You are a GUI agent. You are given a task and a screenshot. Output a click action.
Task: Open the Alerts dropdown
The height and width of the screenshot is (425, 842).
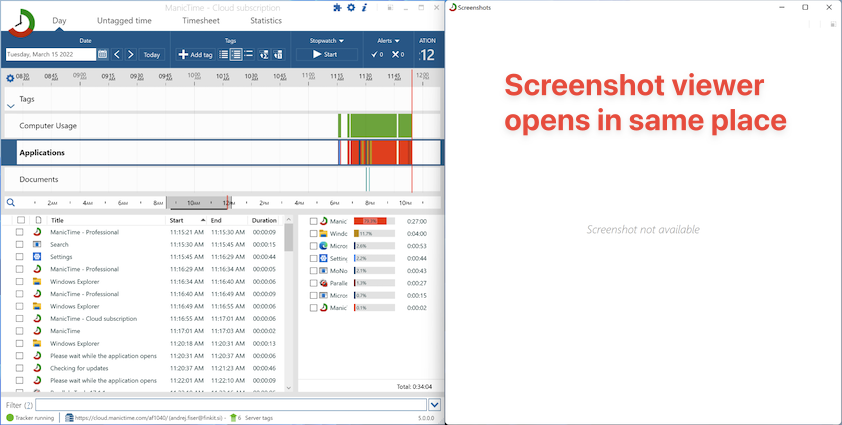pos(388,40)
